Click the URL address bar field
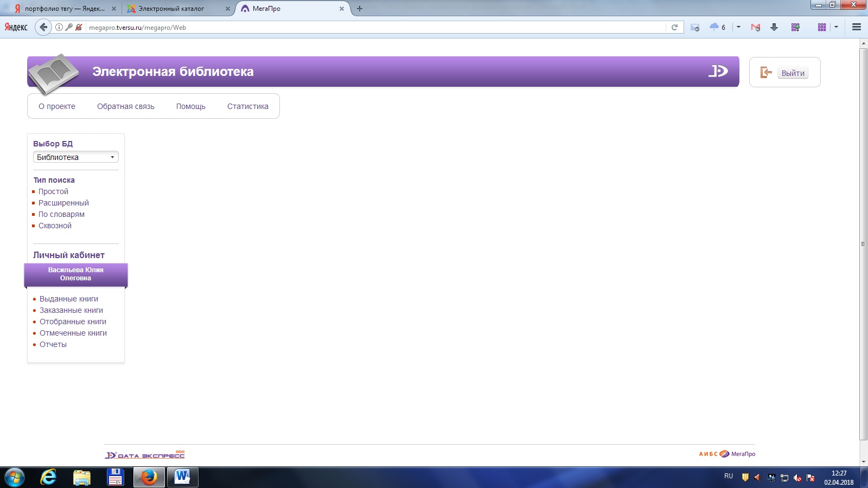868x488 pixels. tap(374, 27)
